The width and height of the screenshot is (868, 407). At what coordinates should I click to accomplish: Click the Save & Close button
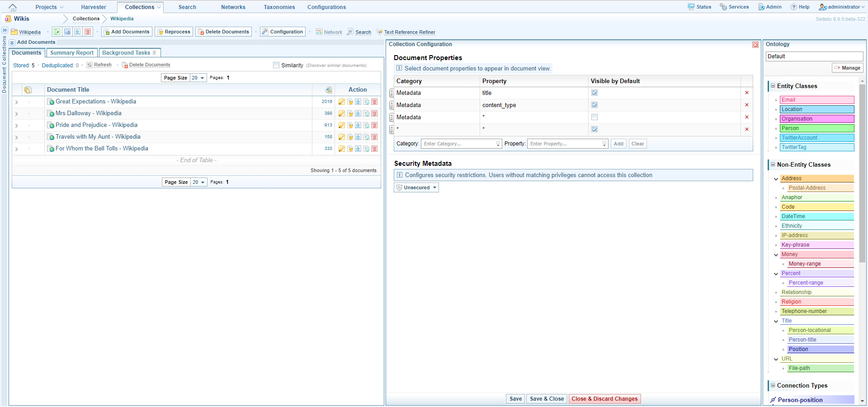(547, 399)
